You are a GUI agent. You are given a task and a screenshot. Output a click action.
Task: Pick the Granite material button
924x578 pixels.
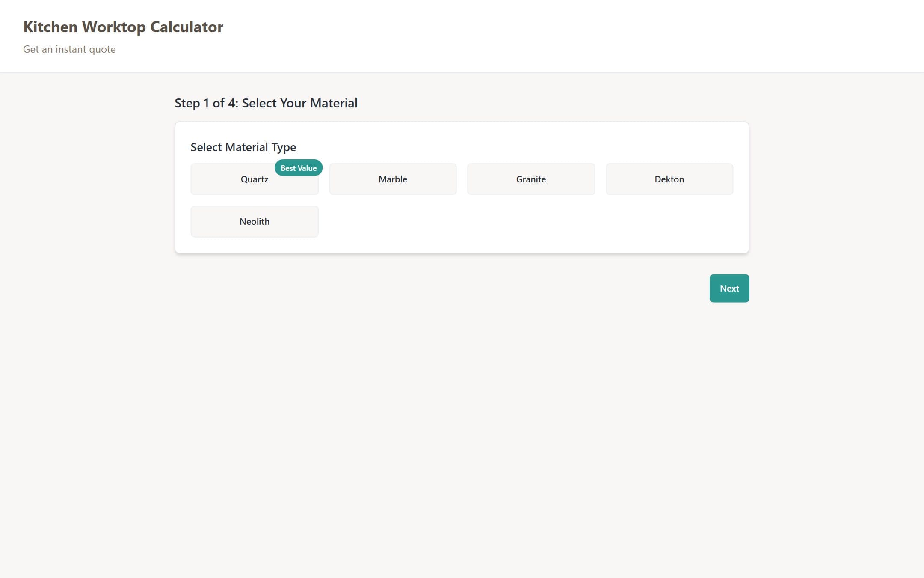[531, 179]
